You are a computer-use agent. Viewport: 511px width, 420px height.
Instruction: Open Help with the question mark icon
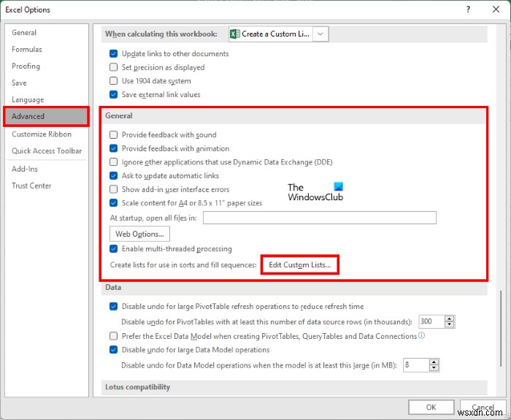pyautogui.click(x=468, y=9)
